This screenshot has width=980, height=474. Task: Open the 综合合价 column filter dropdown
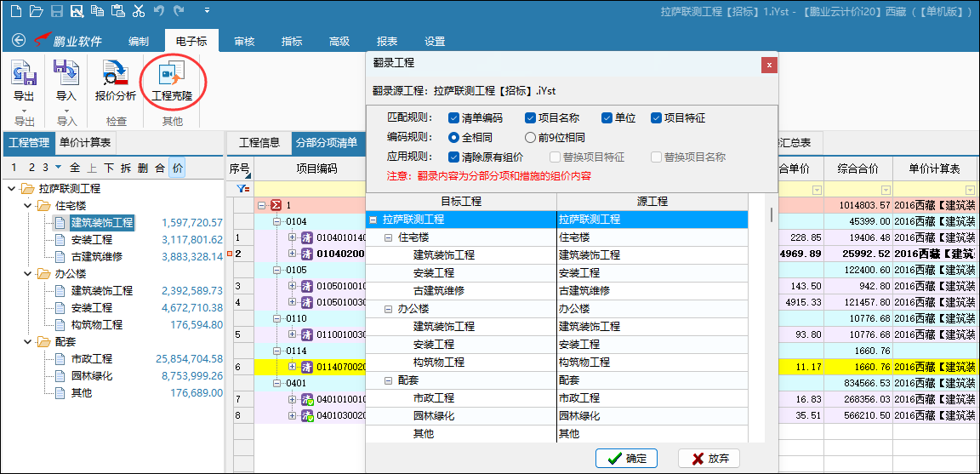(x=885, y=190)
